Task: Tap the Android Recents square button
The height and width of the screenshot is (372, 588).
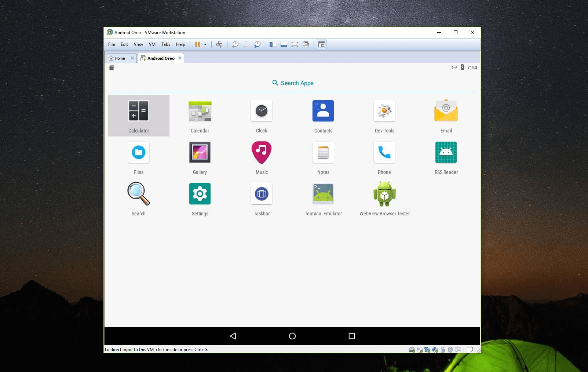Action: coord(352,336)
